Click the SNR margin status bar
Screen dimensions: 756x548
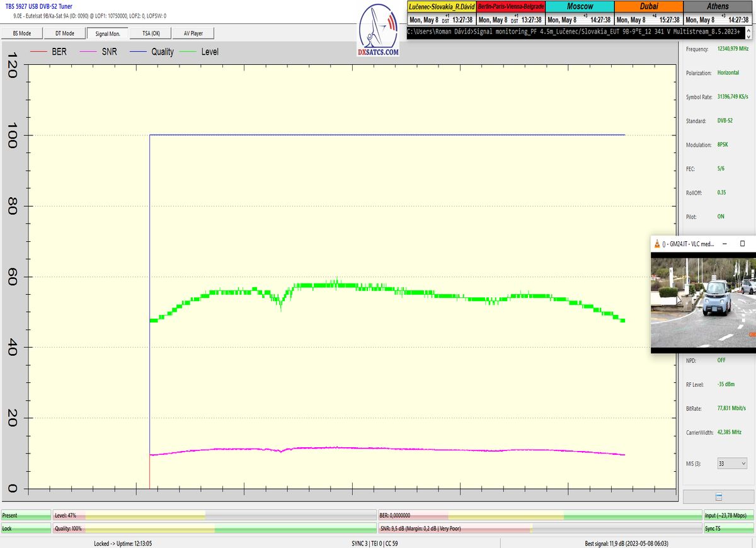[540, 528]
